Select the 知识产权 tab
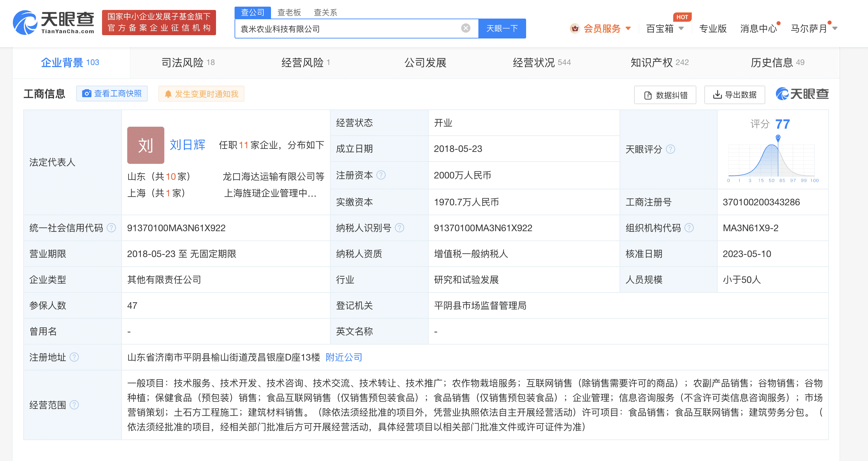 660,63
